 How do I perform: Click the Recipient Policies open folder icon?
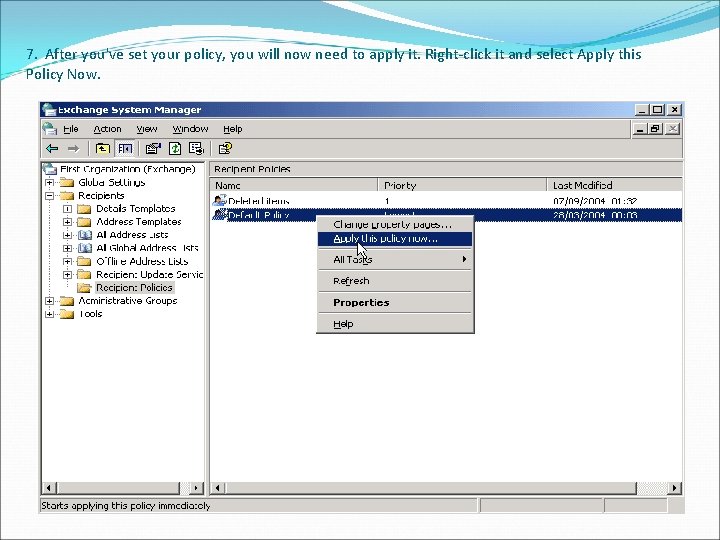[x=84, y=288]
